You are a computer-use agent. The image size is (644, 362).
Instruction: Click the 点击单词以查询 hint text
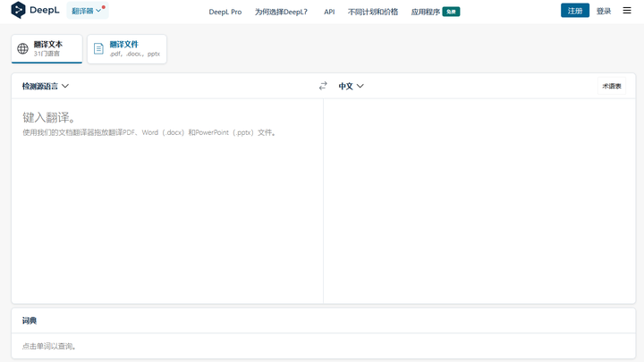(49, 346)
